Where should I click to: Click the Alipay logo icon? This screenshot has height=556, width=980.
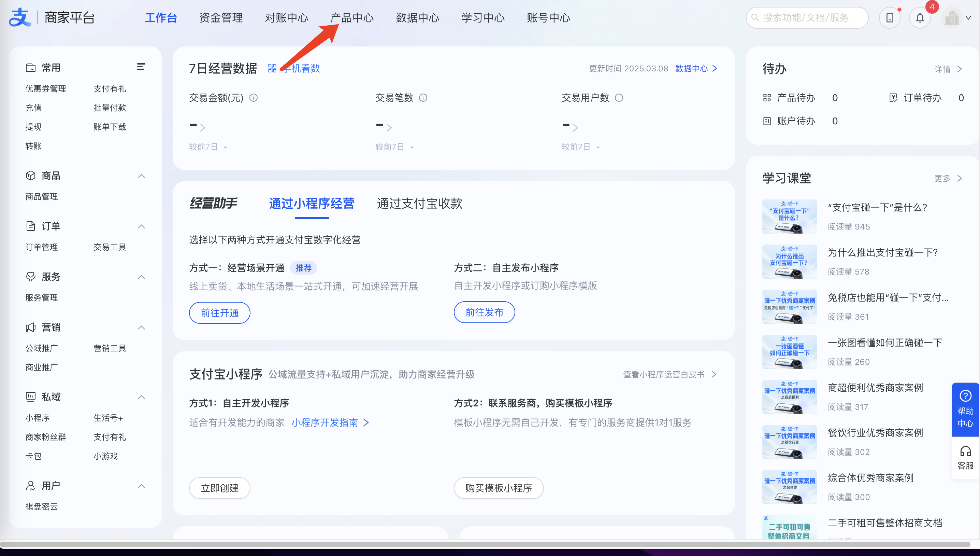point(20,17)
